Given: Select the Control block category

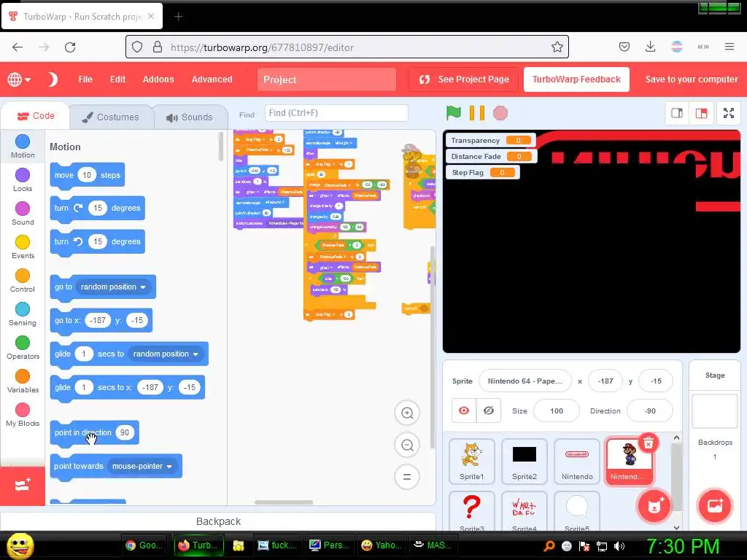Looking at the screenshot, I should (23, 281).
